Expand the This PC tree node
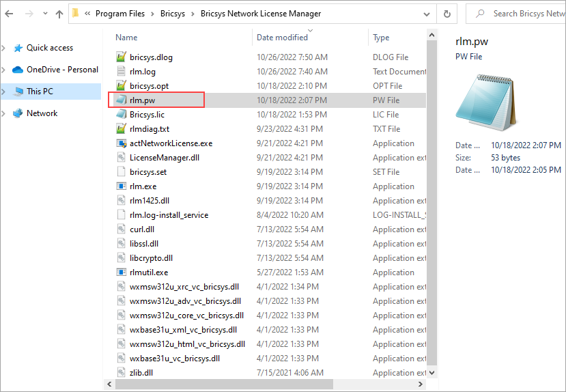This screenshot has height=392, width=566. [4, 92]
